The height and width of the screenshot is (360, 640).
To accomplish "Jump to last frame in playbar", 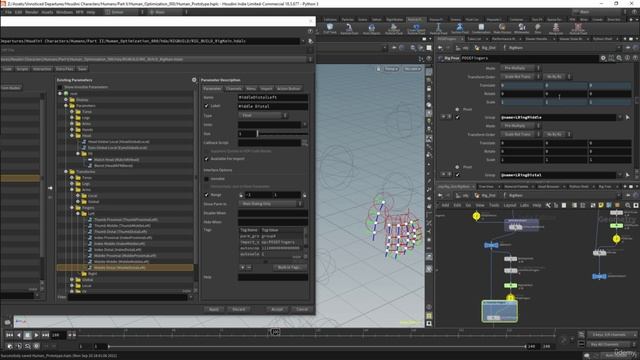I will [45, 335].
